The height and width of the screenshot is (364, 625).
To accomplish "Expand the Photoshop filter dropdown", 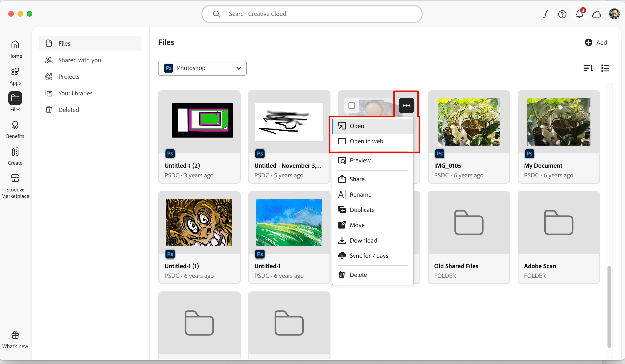I will point(202,68).
